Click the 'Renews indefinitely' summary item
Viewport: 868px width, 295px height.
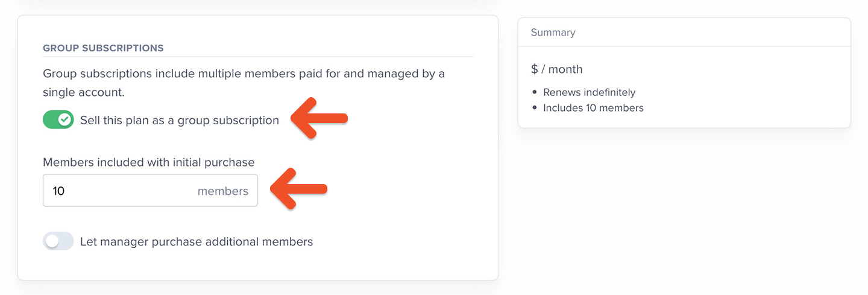click(590, 92)
